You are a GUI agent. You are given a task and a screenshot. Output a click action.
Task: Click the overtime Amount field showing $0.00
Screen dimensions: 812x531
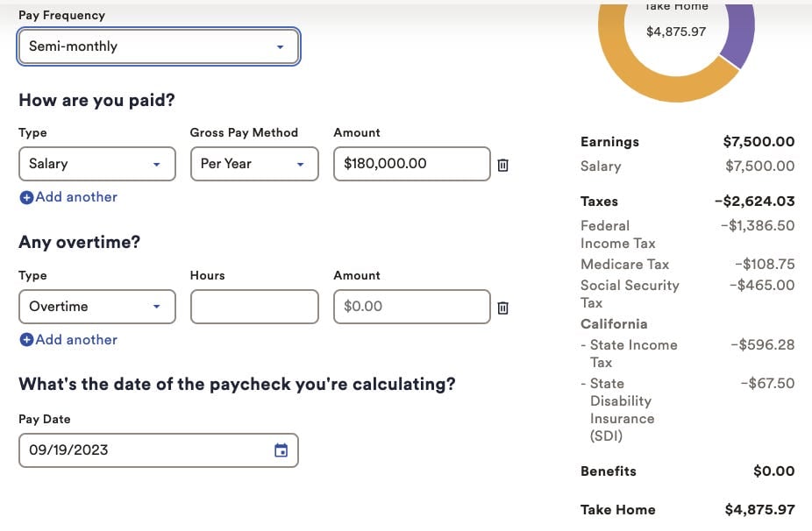coord(411,307)
